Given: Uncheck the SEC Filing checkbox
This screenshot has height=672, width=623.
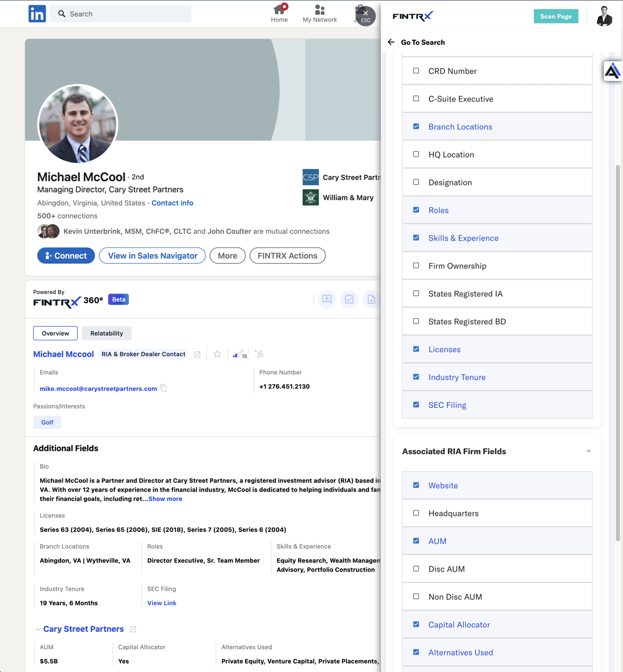Looking at the screenshot, I should click(x=416, y=405).
